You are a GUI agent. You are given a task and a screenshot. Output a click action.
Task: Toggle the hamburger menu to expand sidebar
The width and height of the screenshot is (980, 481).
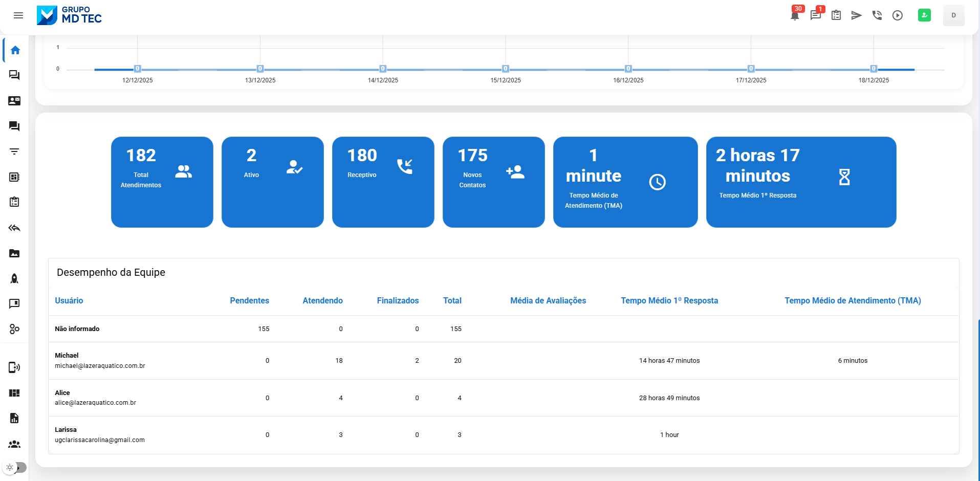(18, 15)
